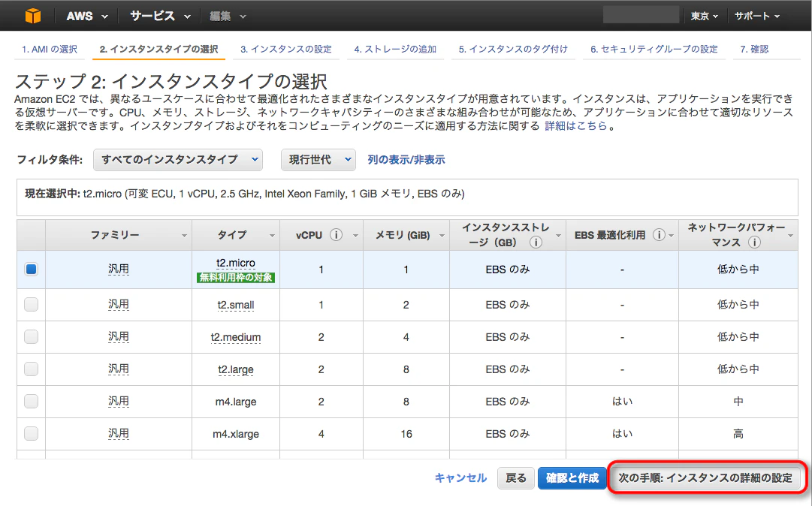The width and height of the screenshot is (812, 506).
Task: Go to 1. AMI の選択 tab
Action: tap(49, 49)
